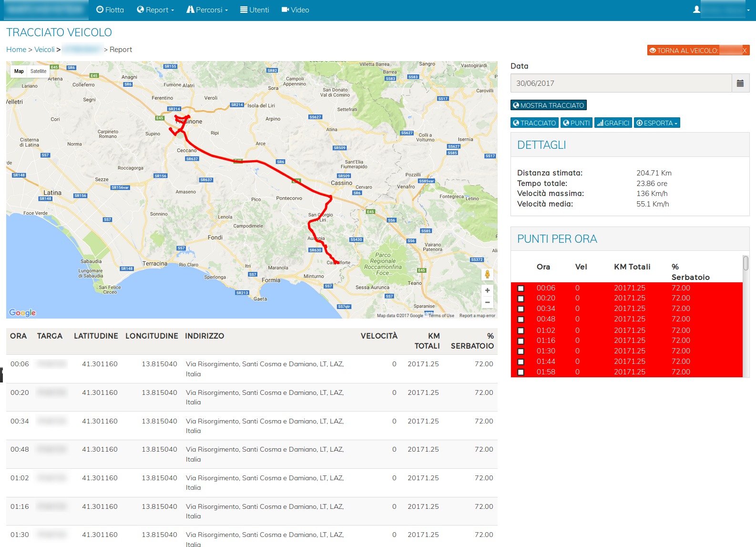Expand the Percorsi navigation dropdown
The image size is (756, 547).
click(207, 10)
